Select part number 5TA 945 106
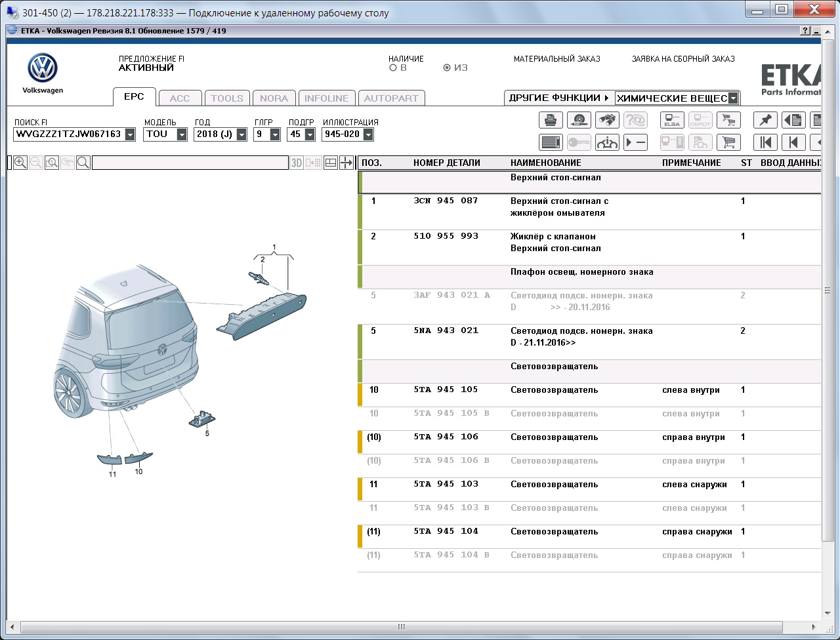This screenshot has width=840, height=640. (446, 437)
